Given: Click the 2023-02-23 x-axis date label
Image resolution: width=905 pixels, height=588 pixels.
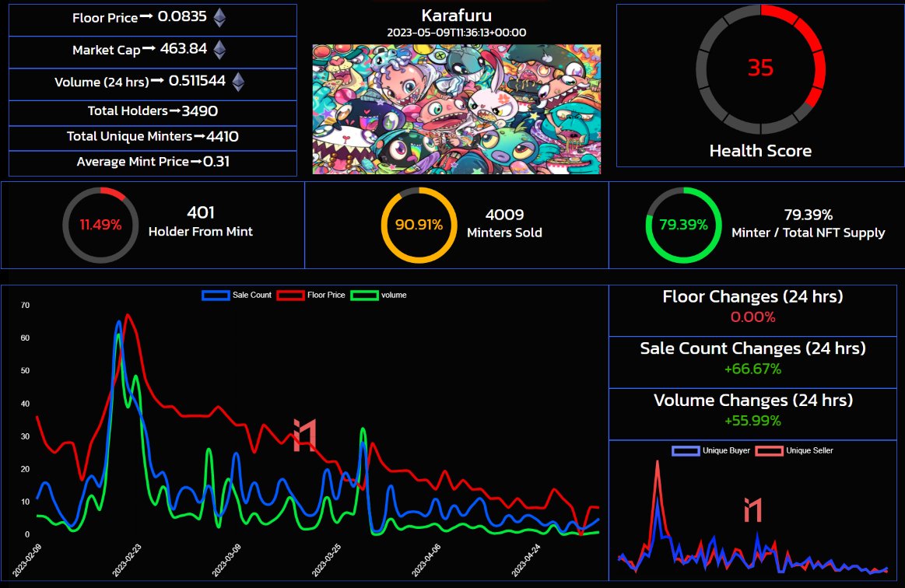Looking at the screenshot, I should 127,560.
